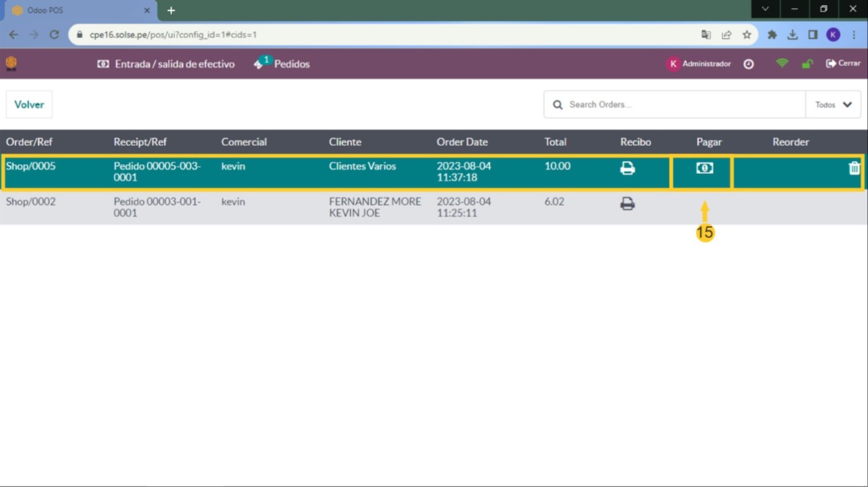
Task: Open Entrada / salida de efectivo
Action: click(166, 64)
